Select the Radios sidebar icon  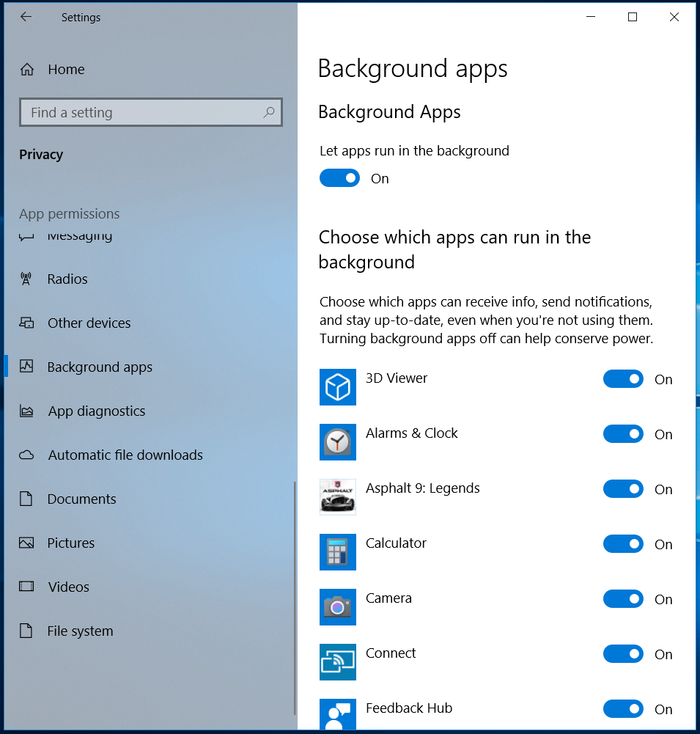26,279
